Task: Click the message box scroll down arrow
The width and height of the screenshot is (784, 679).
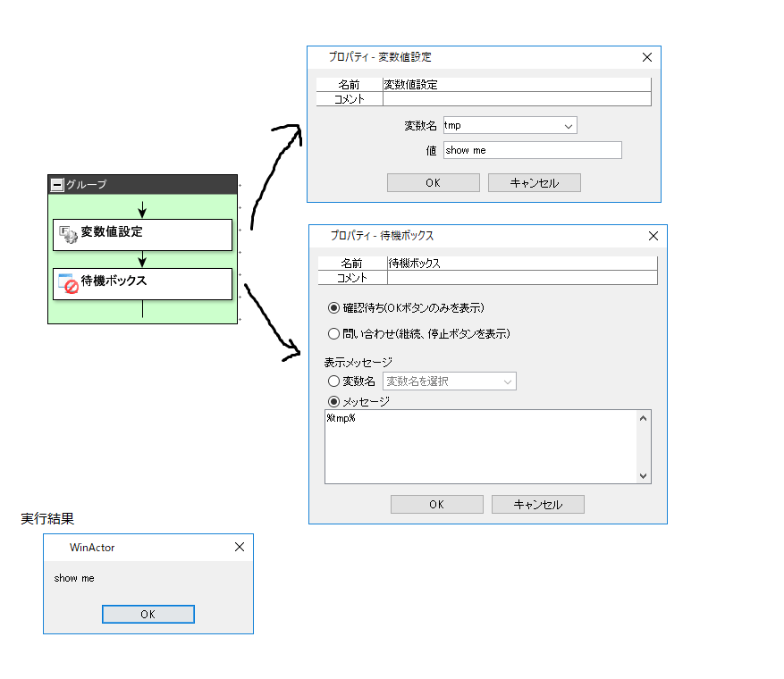Action: point(644,476)
